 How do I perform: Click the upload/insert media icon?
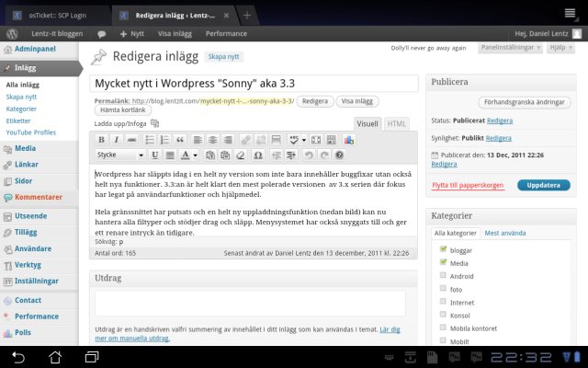pos(155,123)
